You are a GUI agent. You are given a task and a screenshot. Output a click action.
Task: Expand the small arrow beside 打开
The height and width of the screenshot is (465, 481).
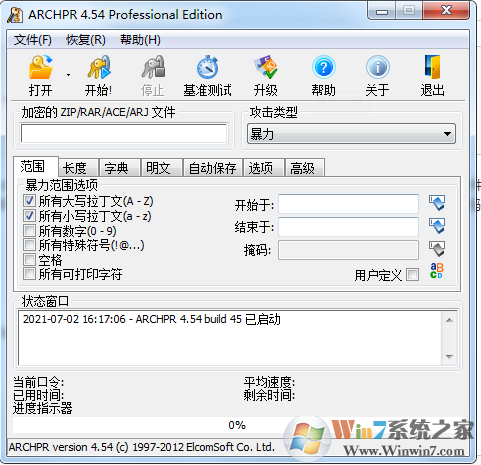(68, 75)
